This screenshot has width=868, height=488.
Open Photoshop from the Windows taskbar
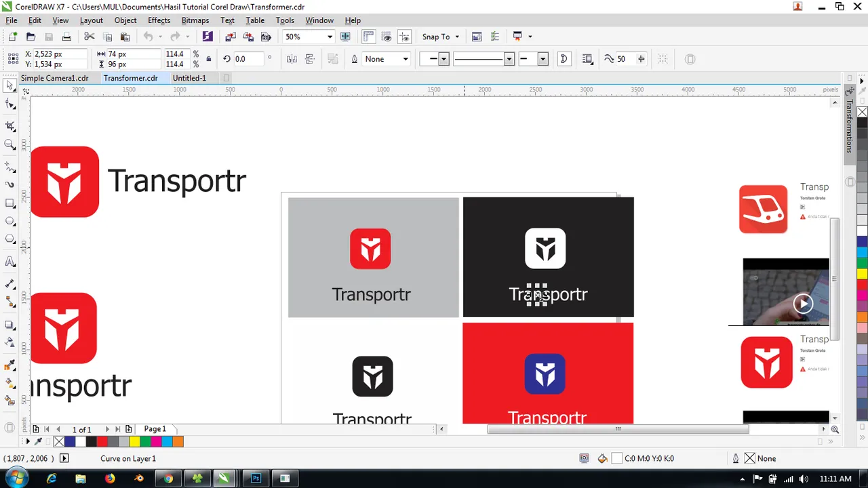[x=256, y=478]
